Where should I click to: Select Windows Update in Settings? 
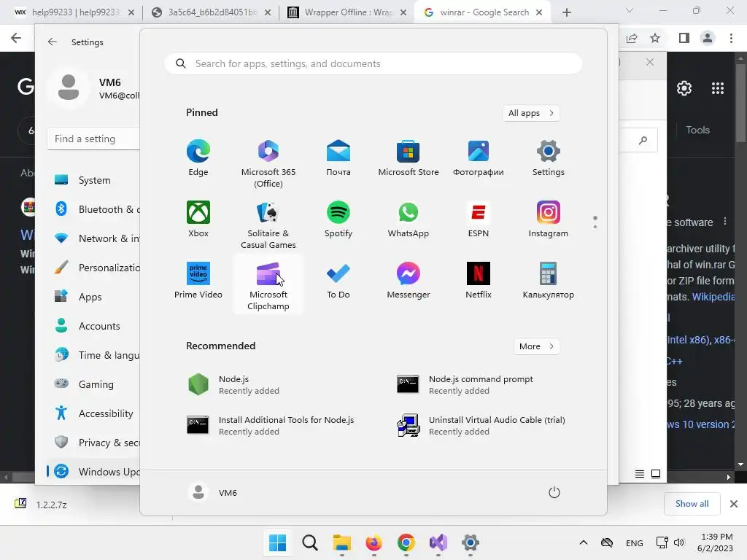(93, 472)
